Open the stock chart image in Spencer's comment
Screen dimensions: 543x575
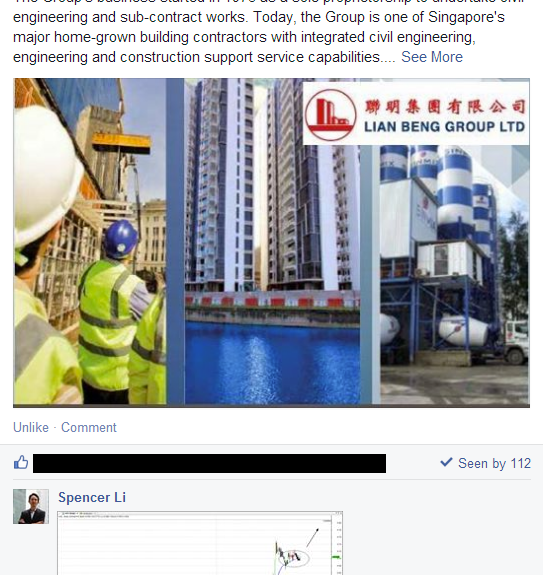point(200,543)
